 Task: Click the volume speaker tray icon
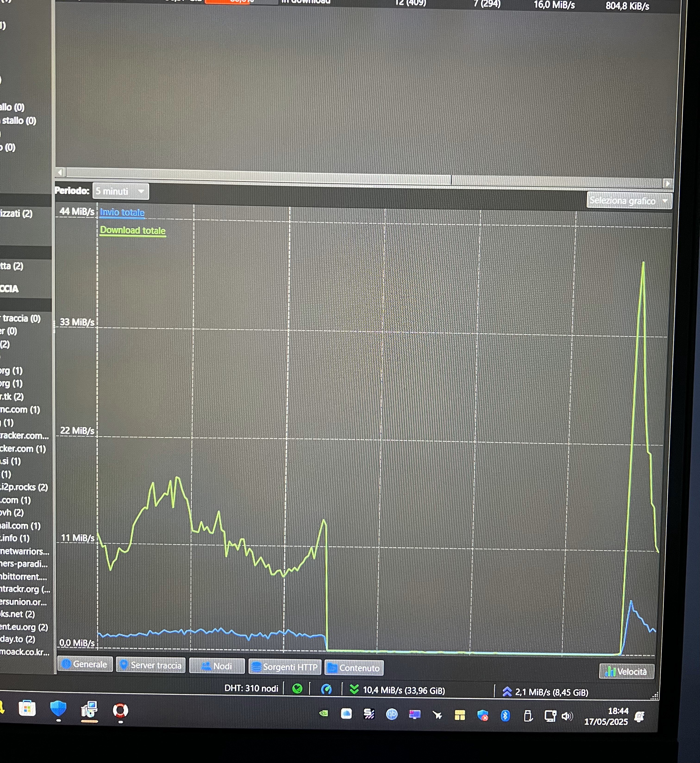point(567,716)
